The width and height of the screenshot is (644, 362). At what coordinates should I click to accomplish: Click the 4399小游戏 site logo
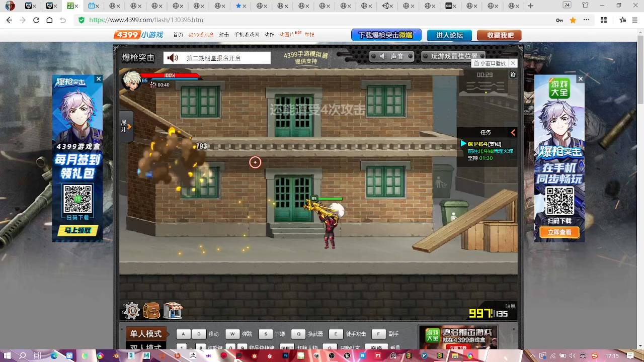(139, 35)
